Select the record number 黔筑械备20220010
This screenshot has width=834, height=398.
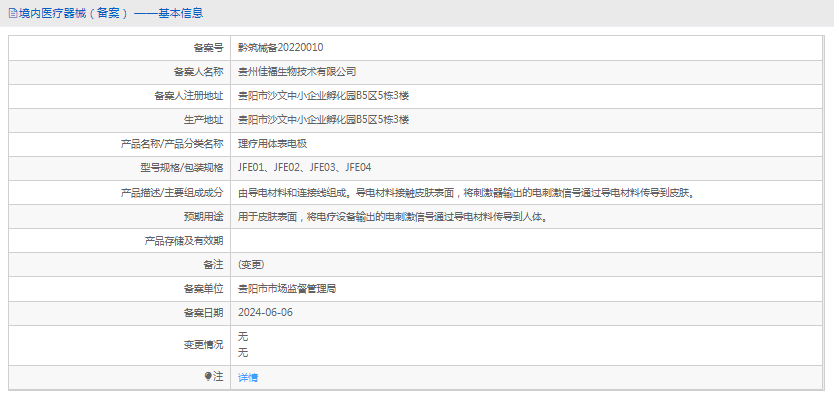point(280,48)
